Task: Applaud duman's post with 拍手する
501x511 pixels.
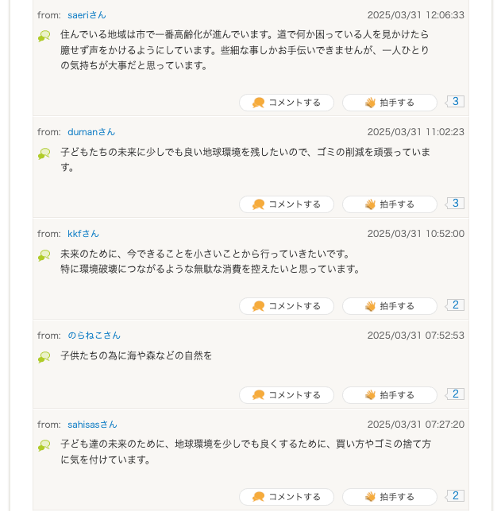Action: (x=389, y=204)
